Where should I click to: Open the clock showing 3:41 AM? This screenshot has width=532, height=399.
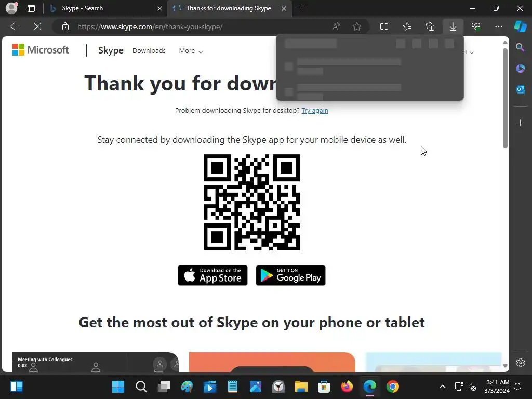[497, 387]
